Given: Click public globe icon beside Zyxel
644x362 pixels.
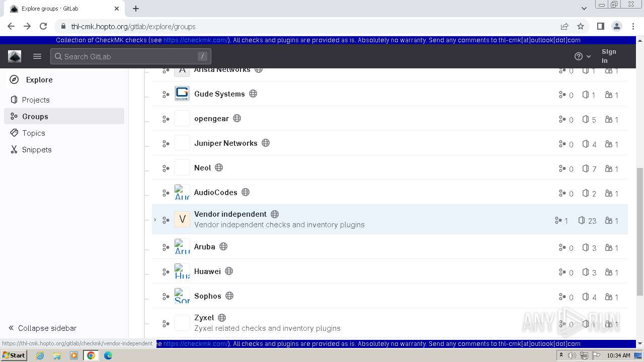Looking at the screenshot, I should coord(222,318).
